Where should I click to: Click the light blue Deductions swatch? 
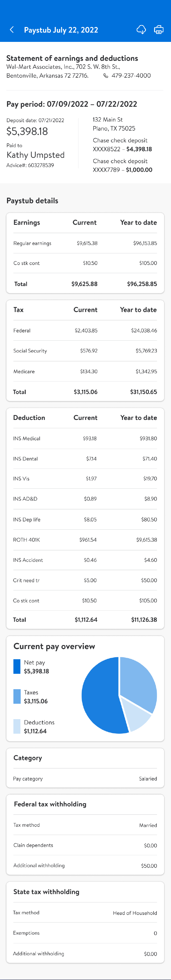pyautogui.click(x=17, y=726)
